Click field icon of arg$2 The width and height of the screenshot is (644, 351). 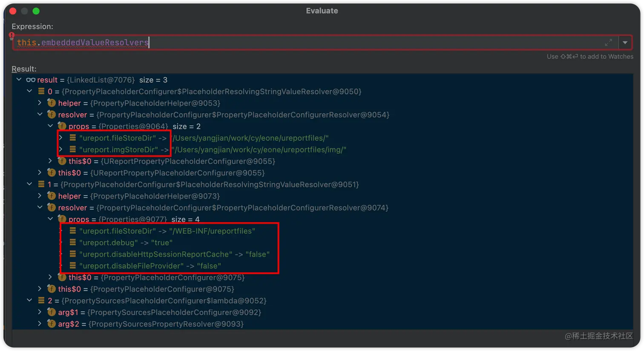pos(52,324)
